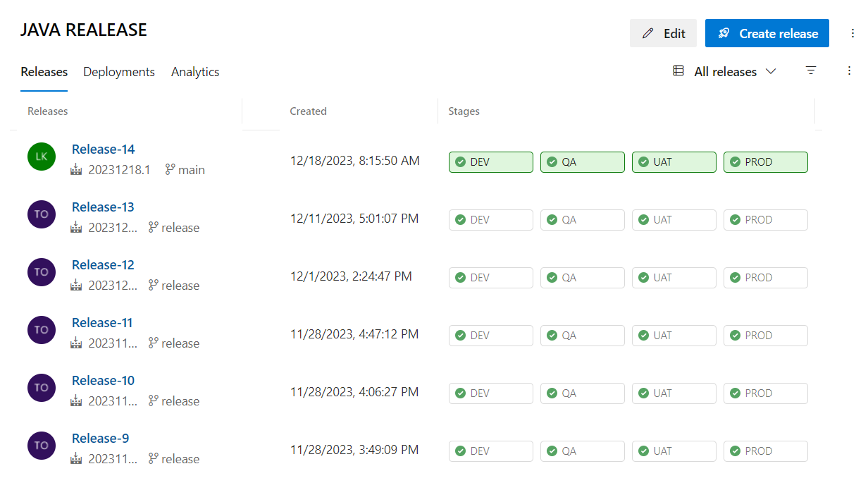Click the rocket icon on Create release
This screenshot has height=483, width=868.
click(x=725, y=33)
